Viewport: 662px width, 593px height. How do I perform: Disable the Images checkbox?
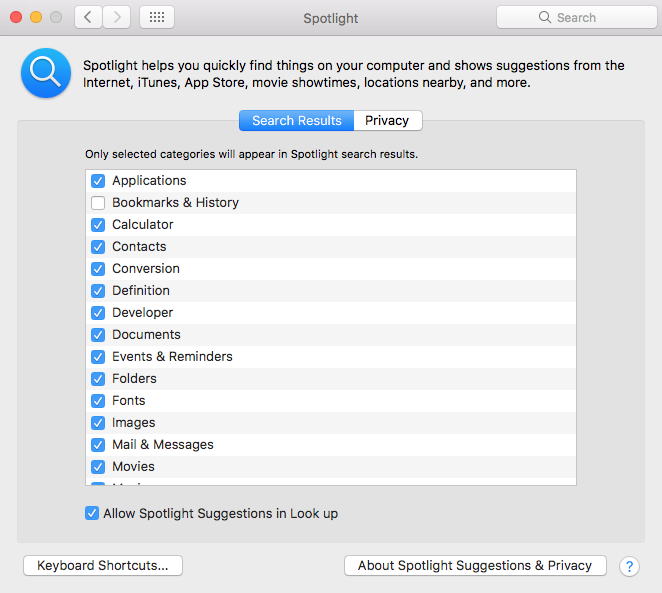click(98, 423)
